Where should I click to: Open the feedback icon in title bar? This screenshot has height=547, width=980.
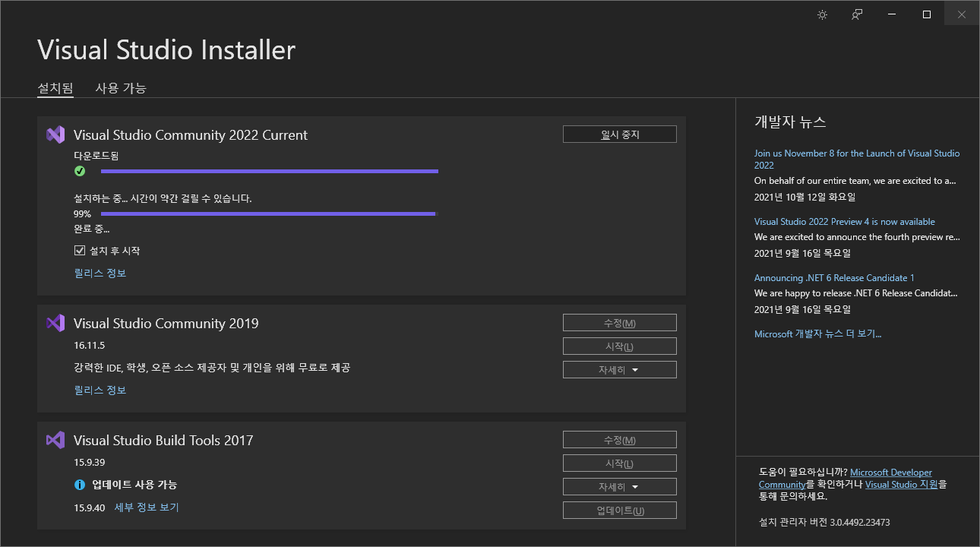click(857, 14)
